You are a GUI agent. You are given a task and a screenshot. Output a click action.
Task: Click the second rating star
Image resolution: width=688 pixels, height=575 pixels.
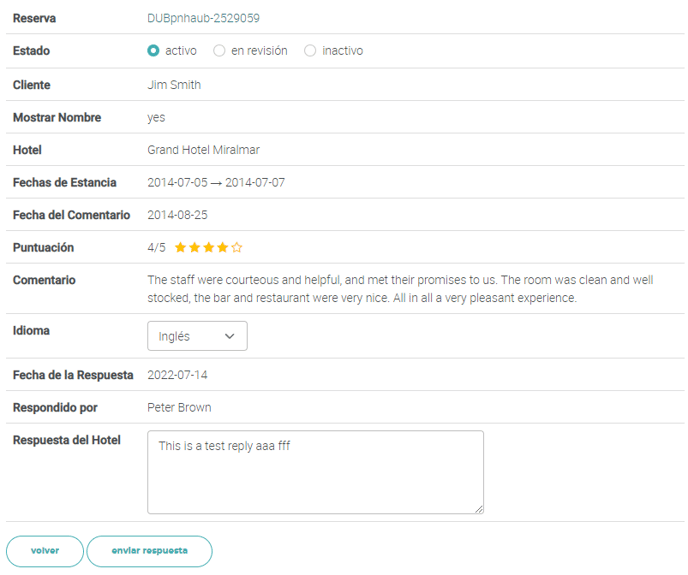click(195, 248)
